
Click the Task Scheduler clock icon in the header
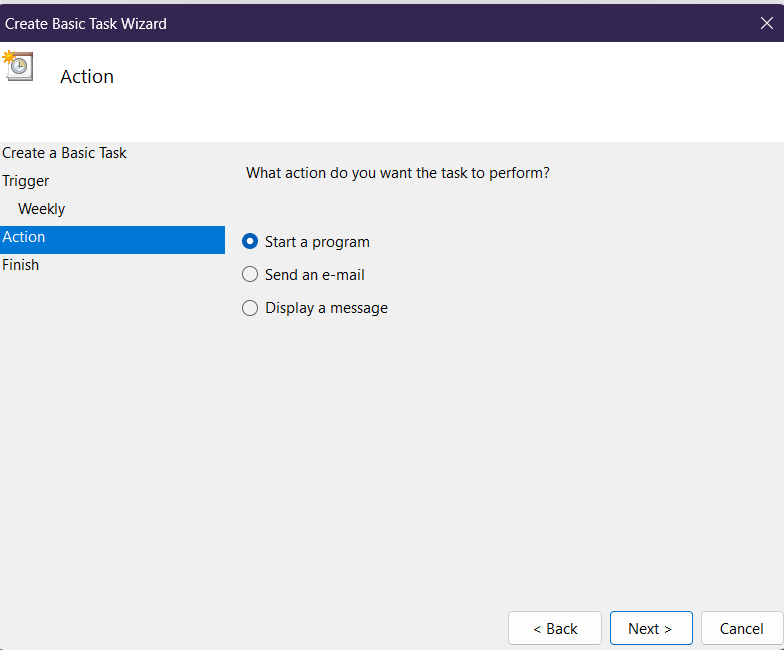point(18,65)
